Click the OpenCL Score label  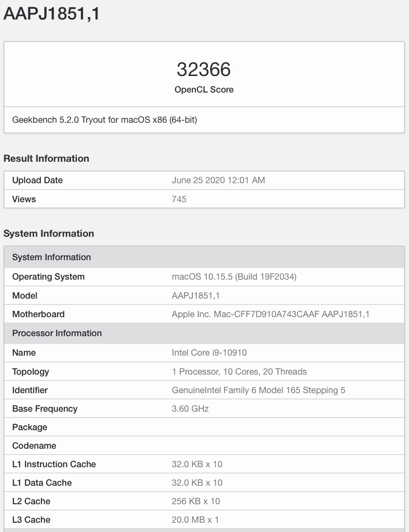point(204,90)
